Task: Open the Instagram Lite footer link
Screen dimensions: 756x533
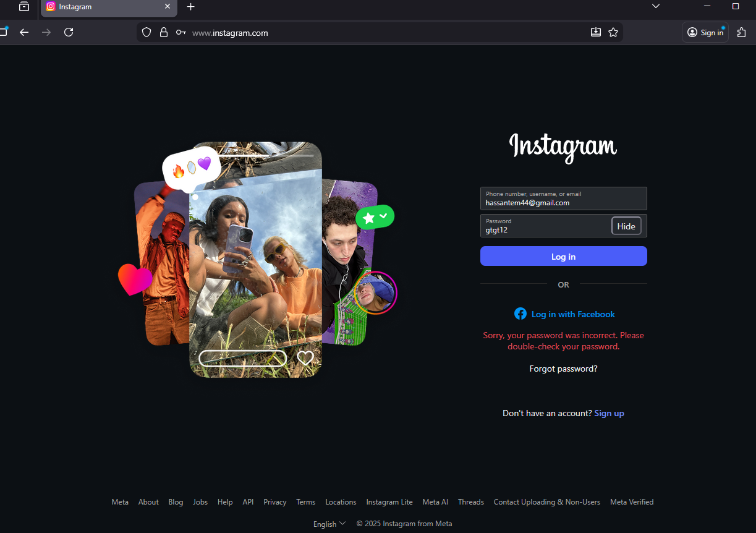Action: click(x=389, y=502)
